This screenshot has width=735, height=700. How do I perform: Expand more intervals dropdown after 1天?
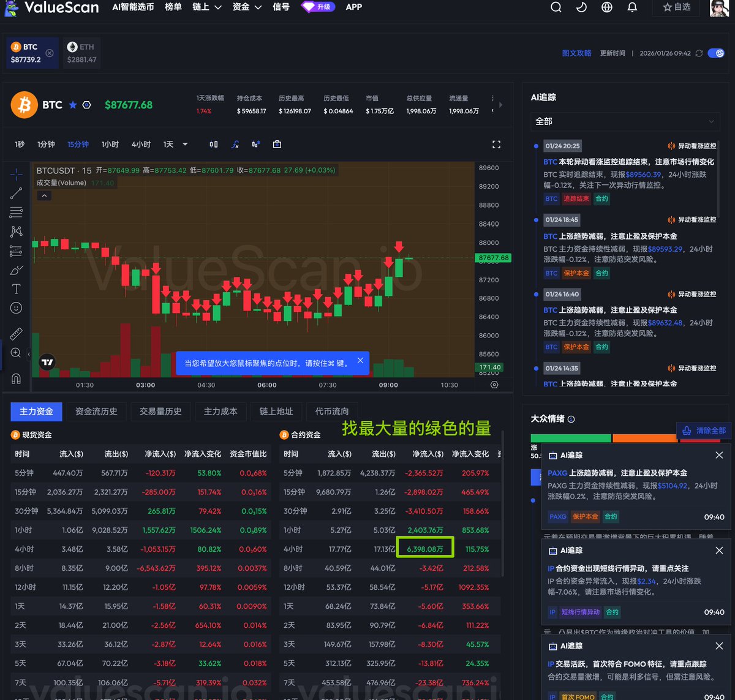coord(185,145)
